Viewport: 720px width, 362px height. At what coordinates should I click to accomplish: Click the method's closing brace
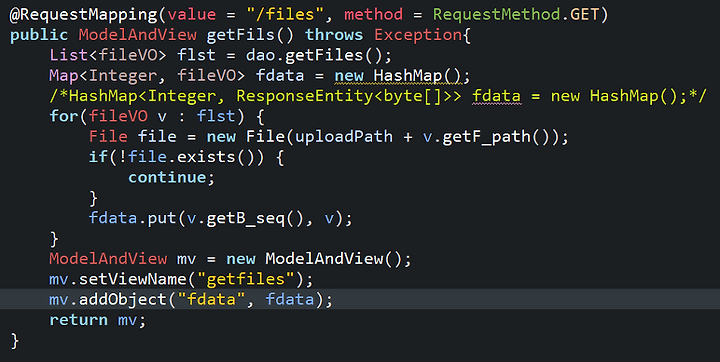point(15,340)
